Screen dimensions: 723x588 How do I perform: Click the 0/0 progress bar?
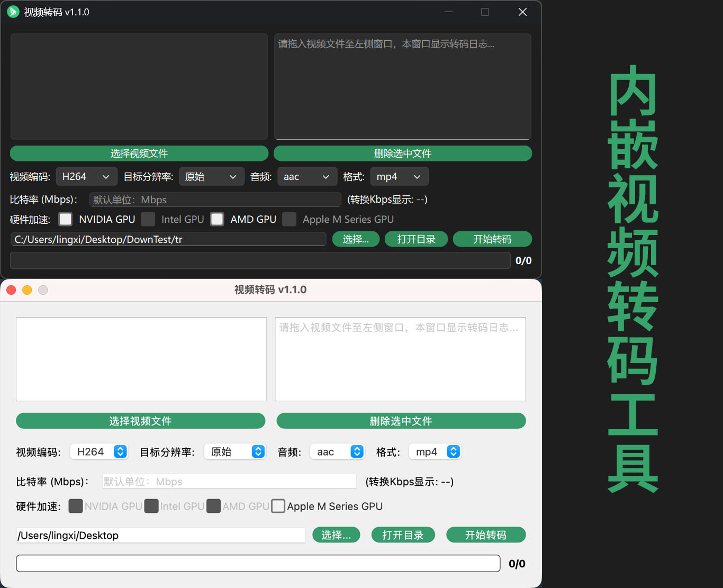coord(260,260)
